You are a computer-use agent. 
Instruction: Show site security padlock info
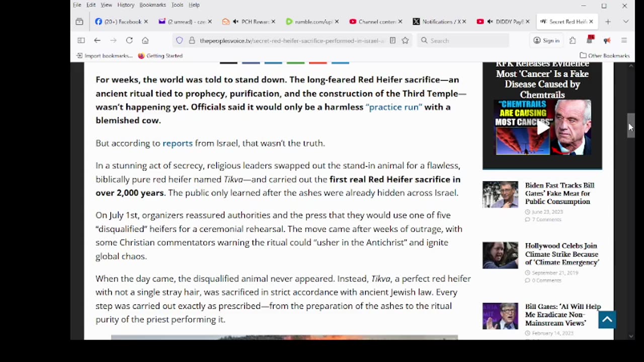(x=192, y=40)
